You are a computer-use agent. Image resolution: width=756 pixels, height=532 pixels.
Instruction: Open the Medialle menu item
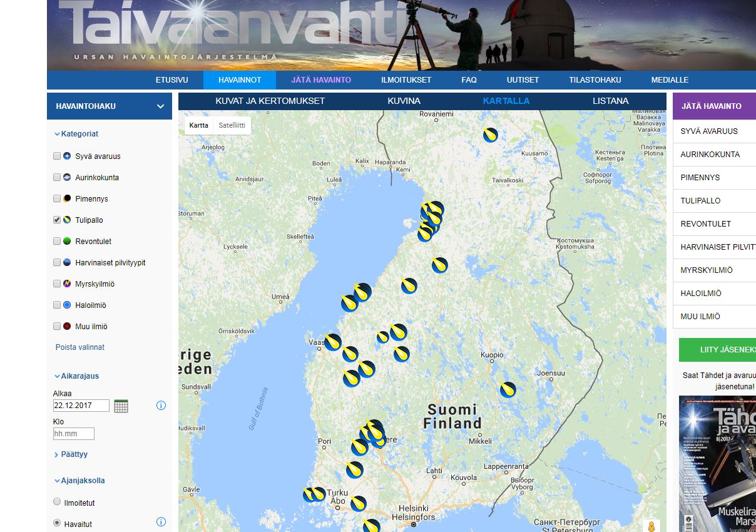point(670,80)
